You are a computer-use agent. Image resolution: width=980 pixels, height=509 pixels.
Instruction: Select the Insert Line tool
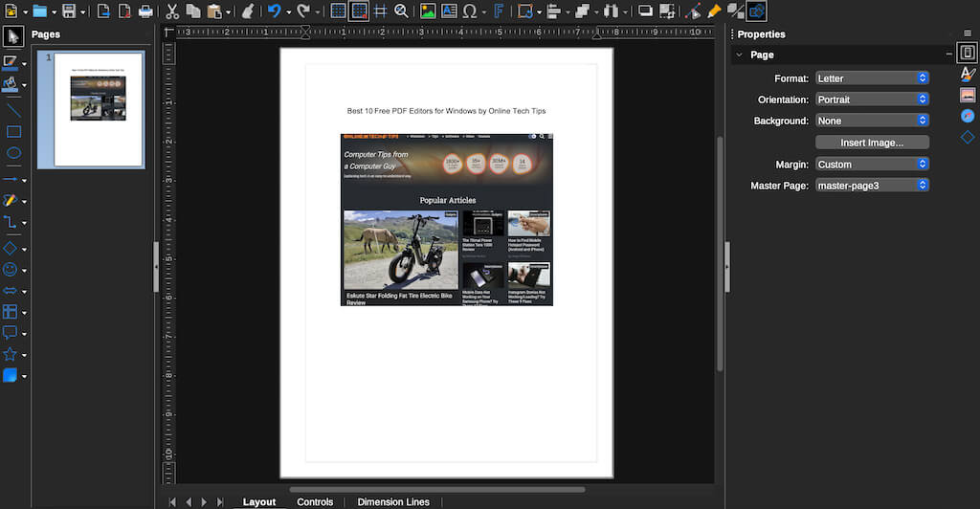13,109
